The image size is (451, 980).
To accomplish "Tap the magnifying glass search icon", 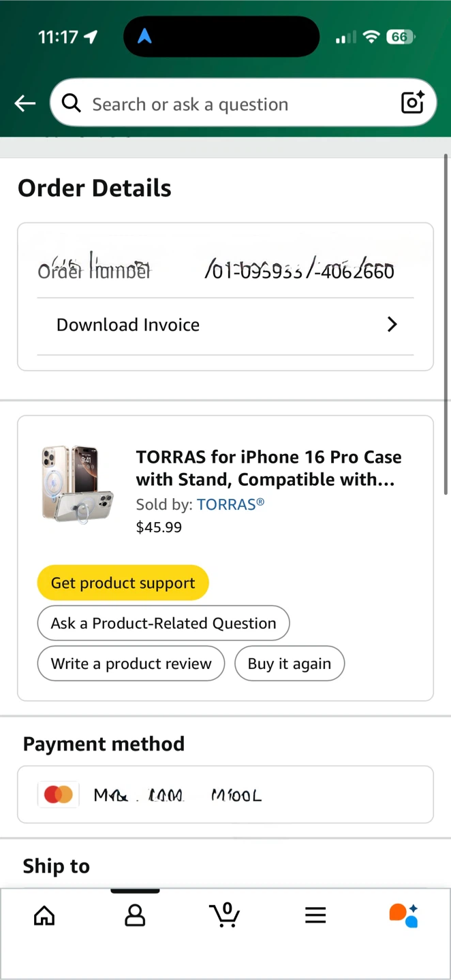I will [x=71, y=103].
